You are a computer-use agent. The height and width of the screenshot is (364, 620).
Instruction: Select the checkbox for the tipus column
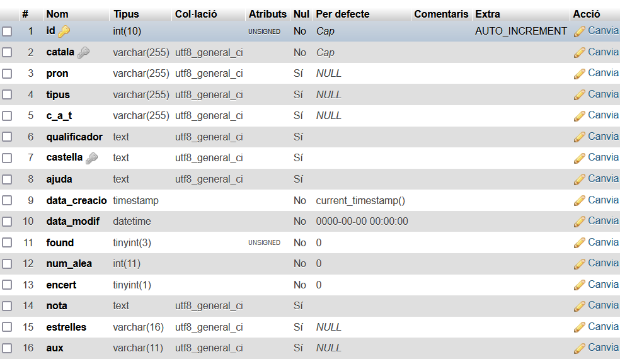pyautogui.click(x=7, y=94)
